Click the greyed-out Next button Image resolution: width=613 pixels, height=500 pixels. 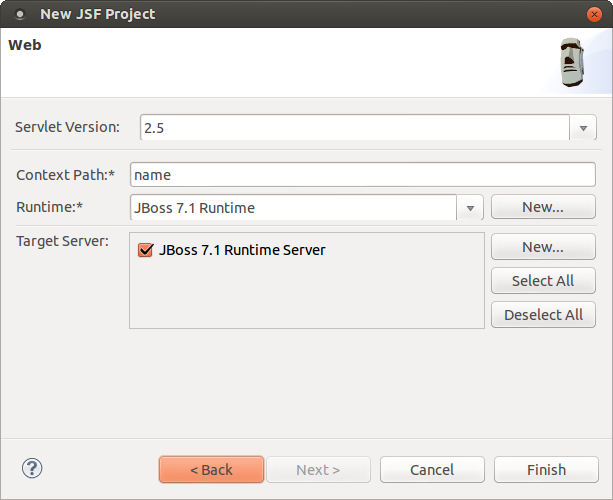318,470
